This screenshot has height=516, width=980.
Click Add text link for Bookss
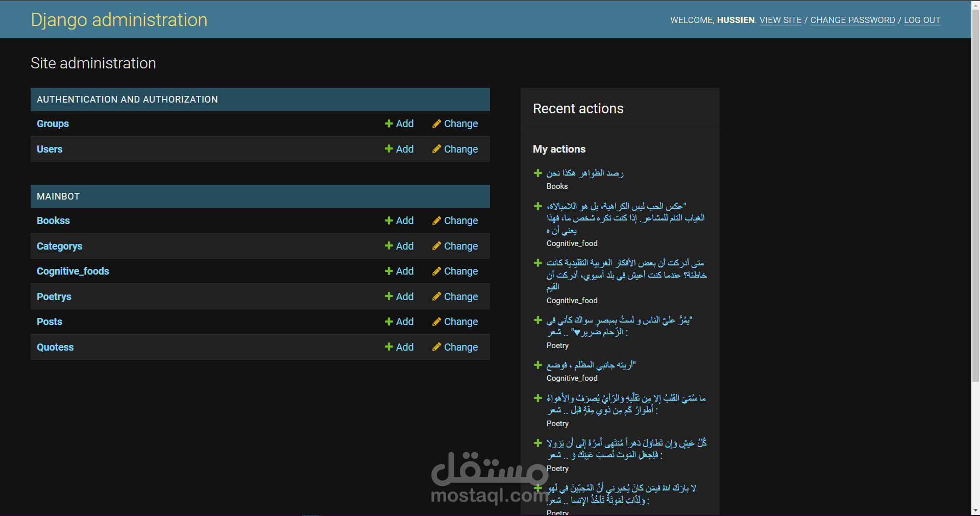(x=405, y=220)
